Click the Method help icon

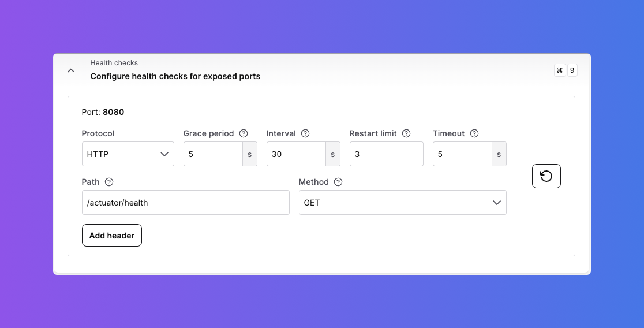click(x=338, y=182)
